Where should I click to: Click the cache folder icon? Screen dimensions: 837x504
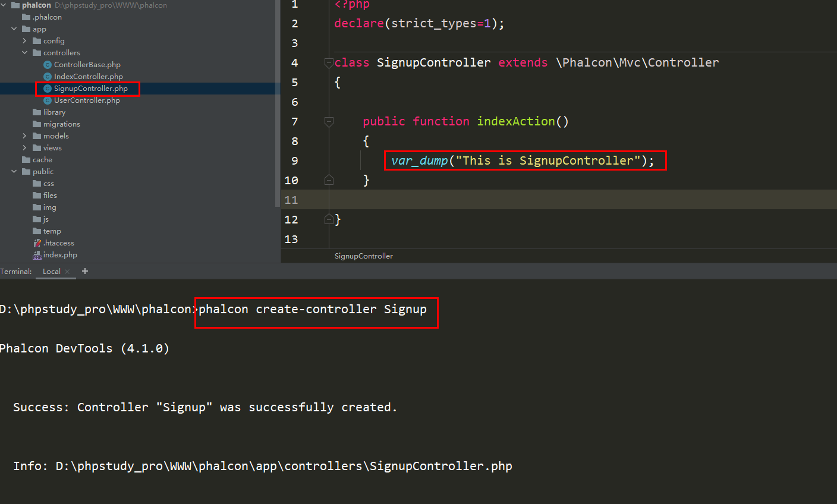point(26,160)
